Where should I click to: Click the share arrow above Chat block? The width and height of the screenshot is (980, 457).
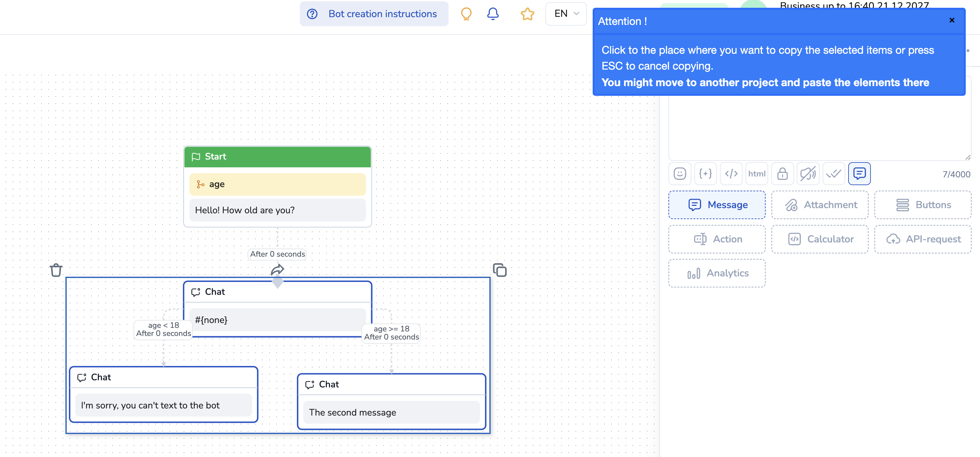(277, 270)
